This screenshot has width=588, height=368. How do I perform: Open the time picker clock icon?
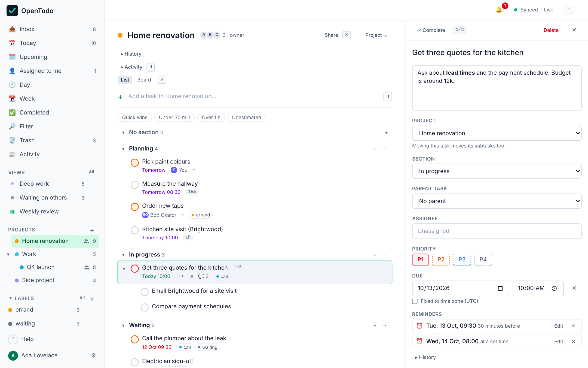(x=554, y=288)
